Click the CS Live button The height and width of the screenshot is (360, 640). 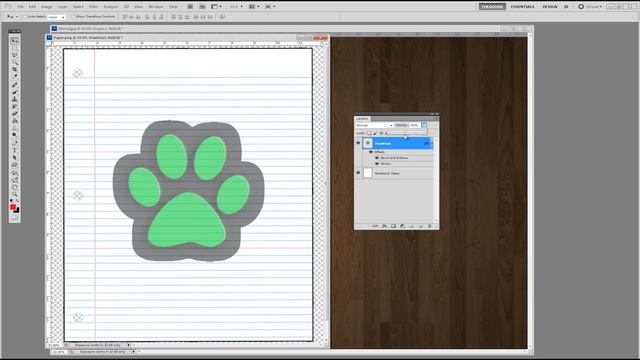(590, 7)
